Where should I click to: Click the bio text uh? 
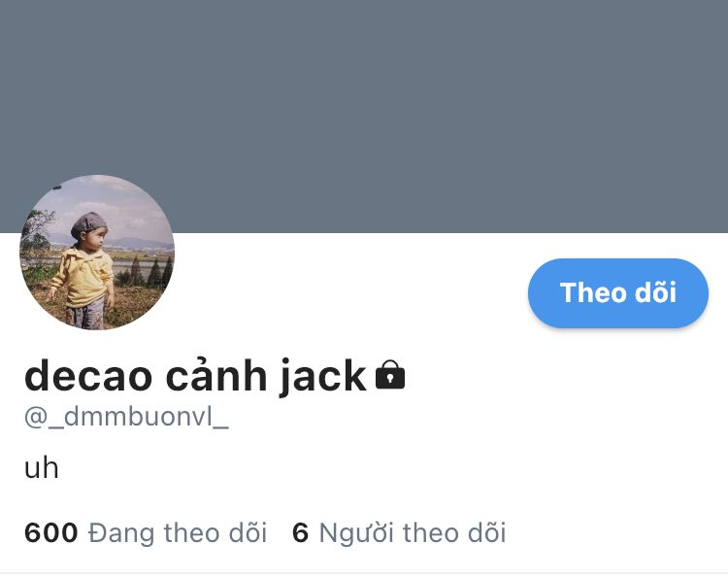[42, 468]
